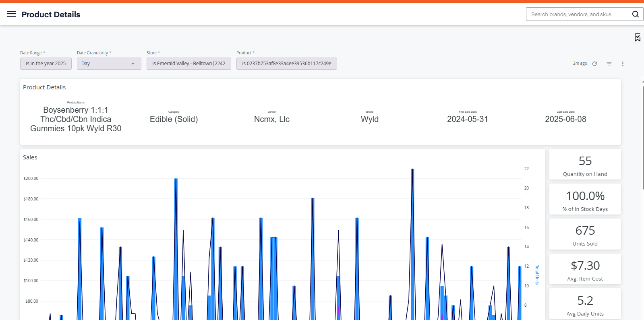The width and height of the screenshot is (644, 320).
Task: Open the three-dot dashboard actions menu
Action: [x=623, y=64]
